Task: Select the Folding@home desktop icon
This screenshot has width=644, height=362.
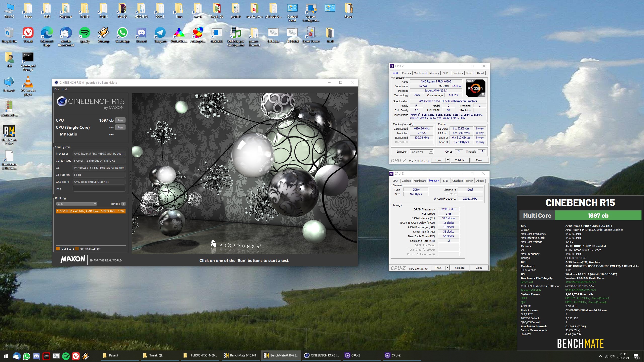Action: [198, 35]
